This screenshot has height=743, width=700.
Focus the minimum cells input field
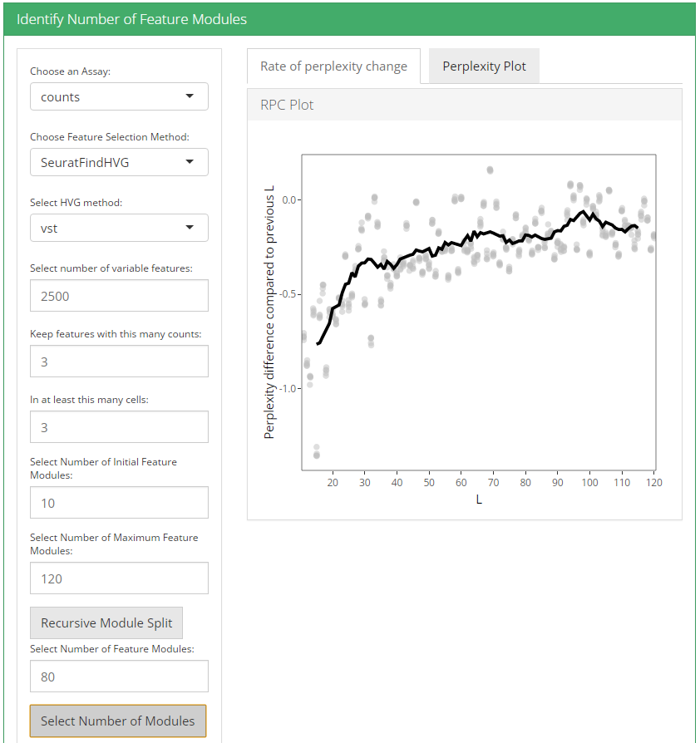[119, 427]
